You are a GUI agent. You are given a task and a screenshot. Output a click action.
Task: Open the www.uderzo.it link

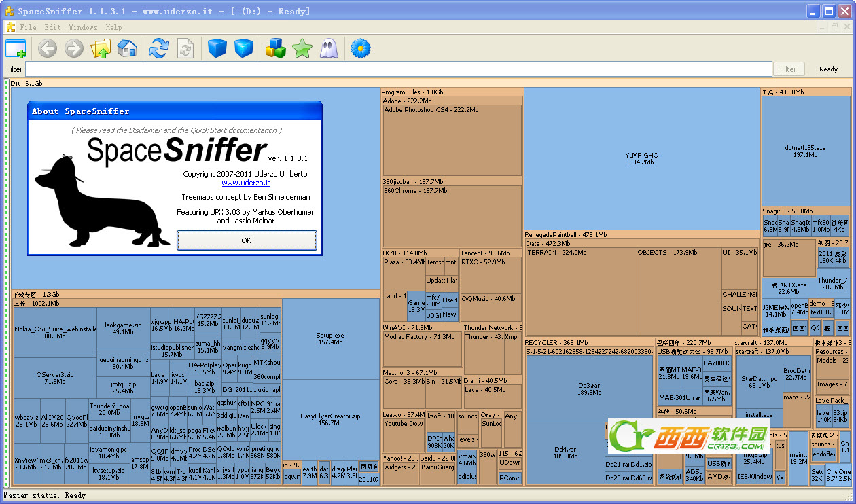coord(246,183)
